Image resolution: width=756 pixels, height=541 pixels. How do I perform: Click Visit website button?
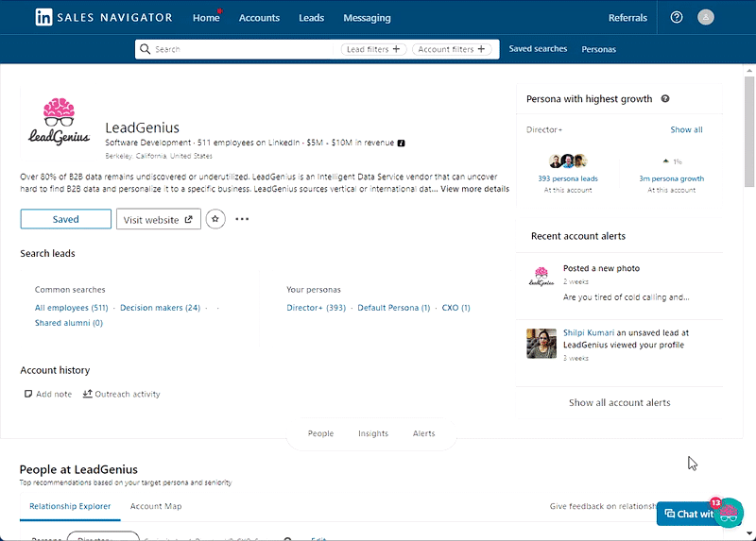click(x=159, y=220)
